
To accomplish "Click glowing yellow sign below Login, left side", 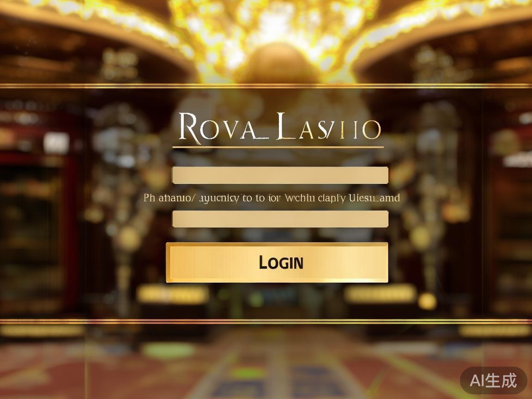I will (173, 295).
